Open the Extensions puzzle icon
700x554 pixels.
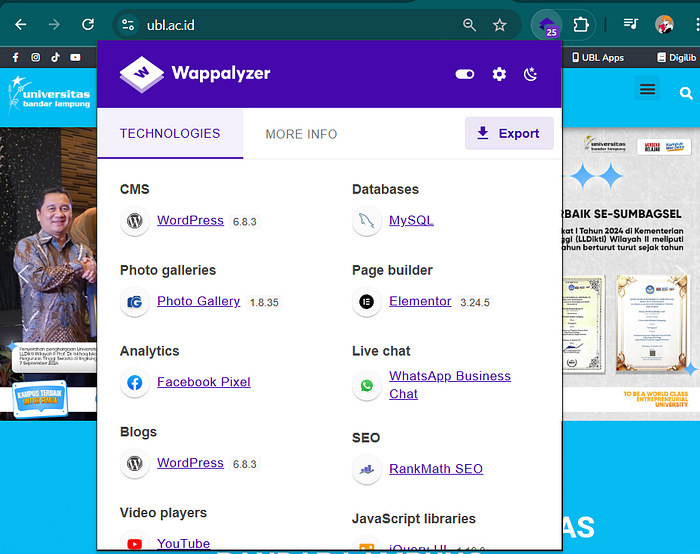[x=580, y=25]
